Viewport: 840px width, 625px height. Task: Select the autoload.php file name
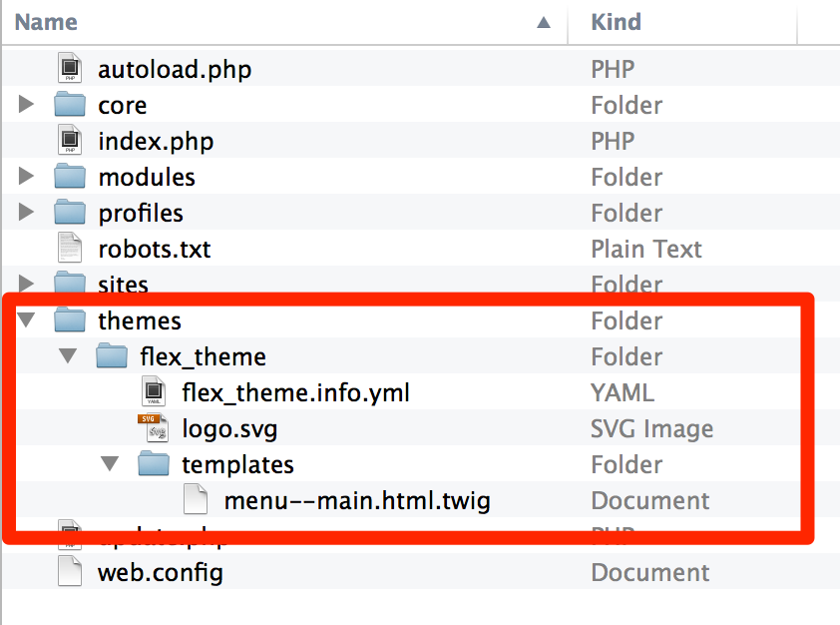(x=175, y=70)
